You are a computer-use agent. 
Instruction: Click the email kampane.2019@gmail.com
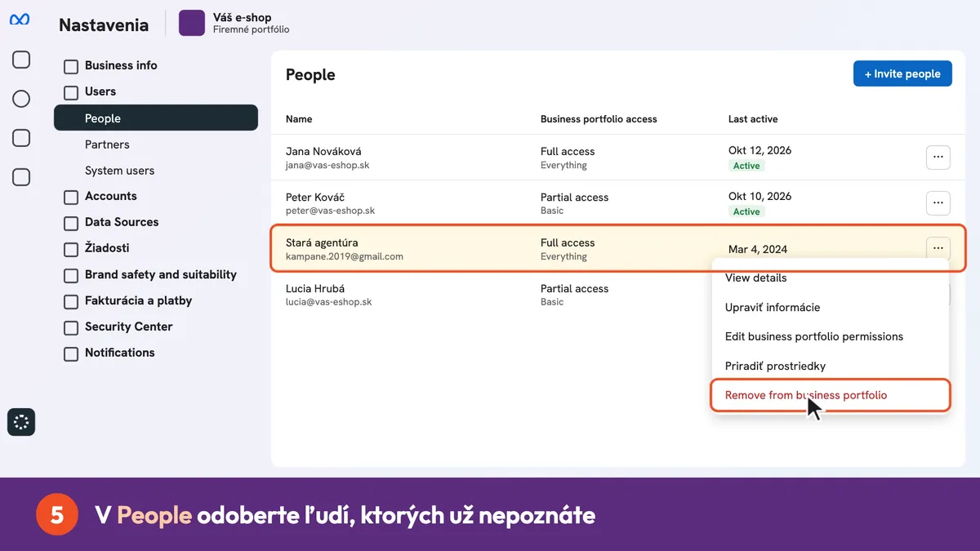click(x=345, y=256)
